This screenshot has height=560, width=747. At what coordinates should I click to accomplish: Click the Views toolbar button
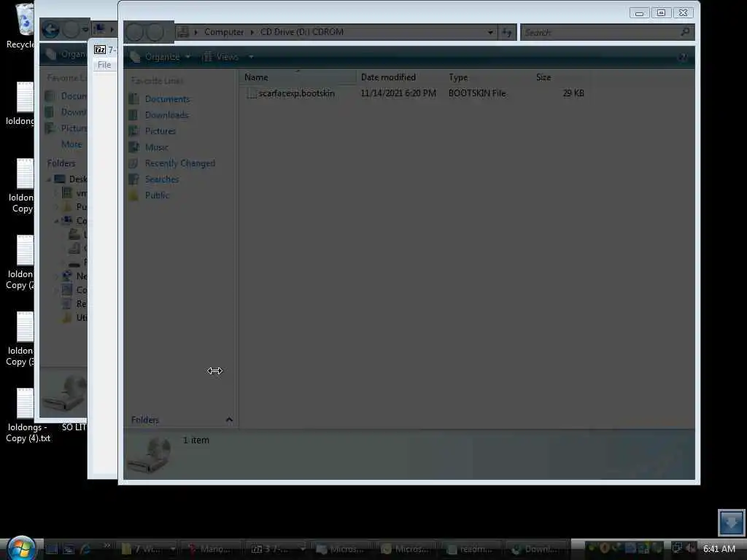[x=221, y=57]
